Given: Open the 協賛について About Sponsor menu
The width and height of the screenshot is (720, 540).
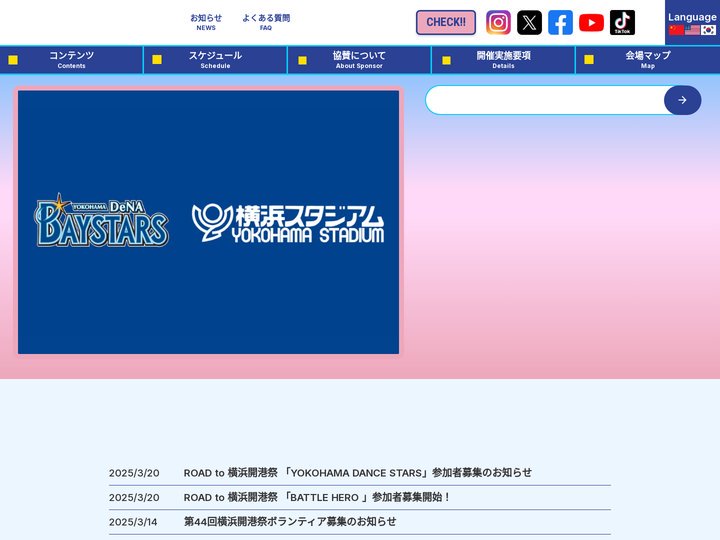Looking at the screenshot, I should point(359,60).
